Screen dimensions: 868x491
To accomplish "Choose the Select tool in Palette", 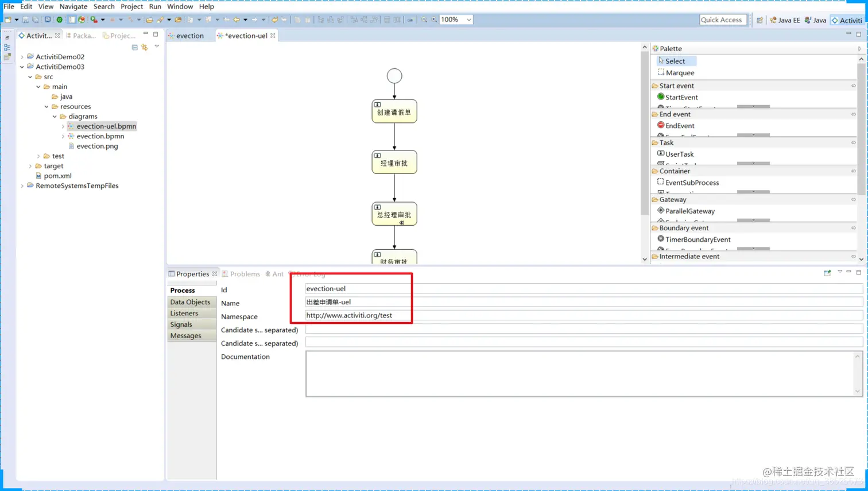I will [x=676, y=61].
